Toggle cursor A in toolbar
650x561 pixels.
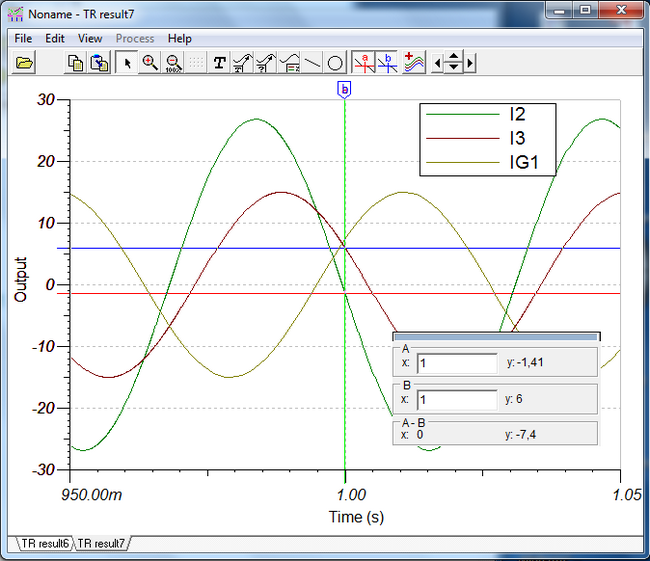[x=364, y=63]
